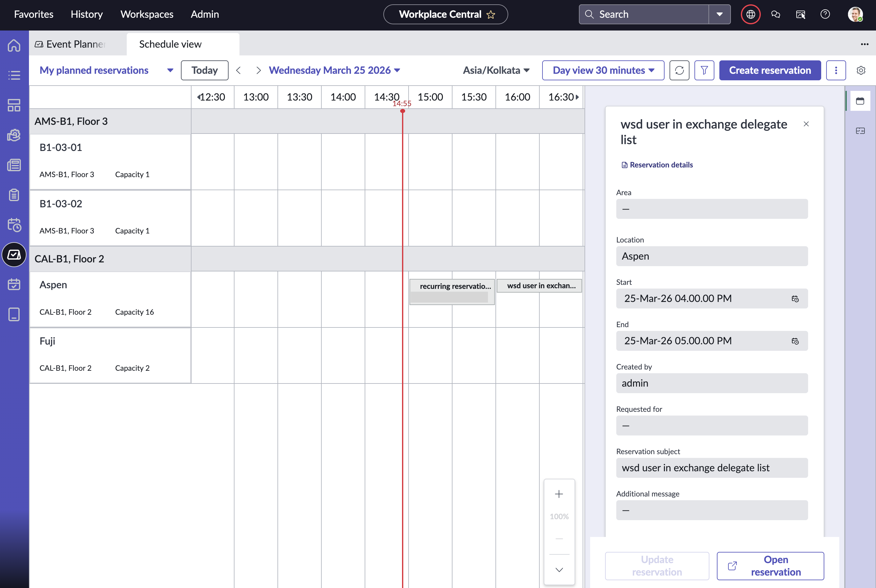The width and height of the screenshot is (876, 588).
Task: Open Start date calendar picker icon
Action: pyautogui.click(x=795, y=299)
